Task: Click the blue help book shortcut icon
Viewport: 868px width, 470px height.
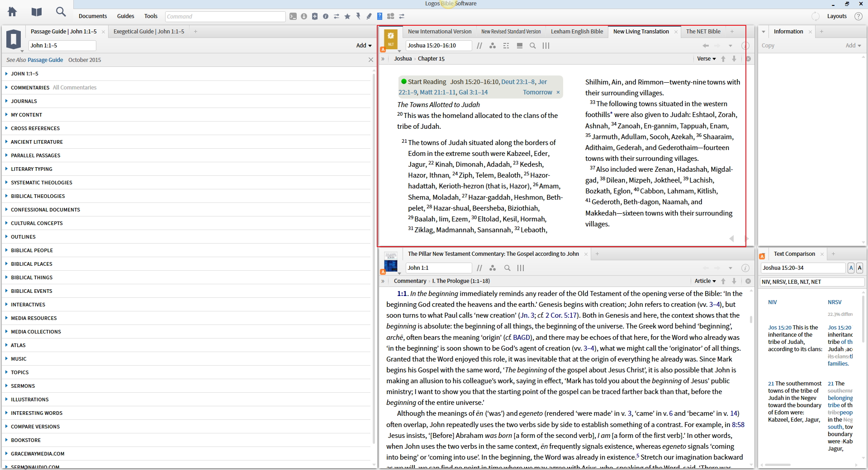Action: [x=380, y=16]
